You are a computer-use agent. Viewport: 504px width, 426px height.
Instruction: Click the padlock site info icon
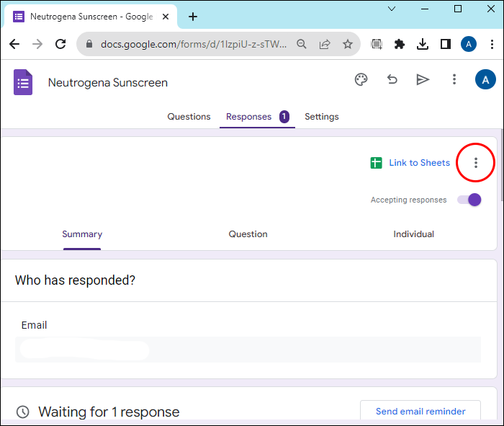89,44
